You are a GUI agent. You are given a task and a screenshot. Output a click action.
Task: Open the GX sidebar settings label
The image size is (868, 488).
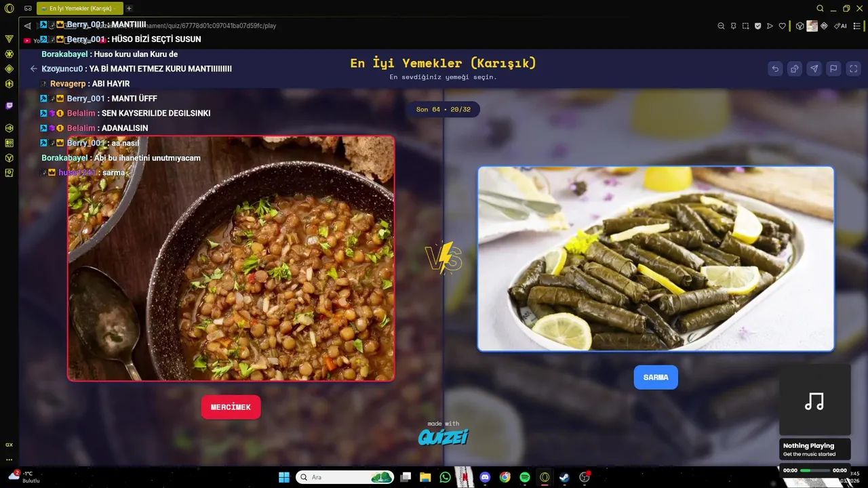tap(9, 445)
